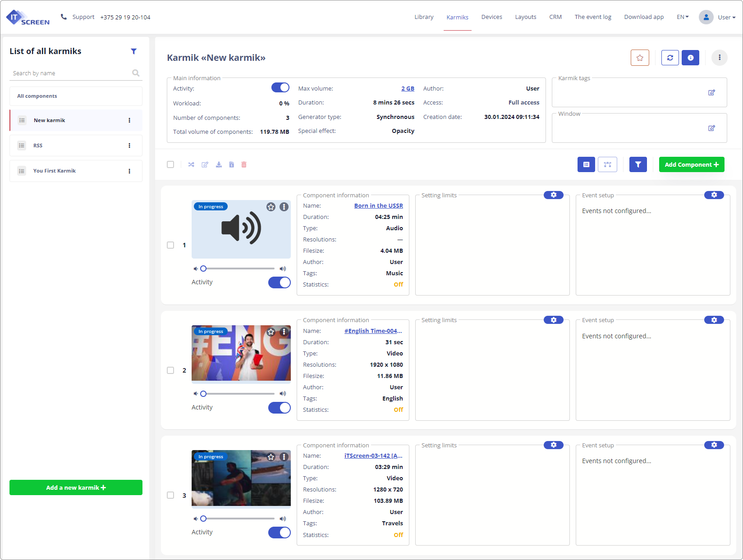This screenshot has height=560, width=743.
Task: Edit Karmik tags using pencil icon
Action: pyautogui.click(x=711, y=92)
